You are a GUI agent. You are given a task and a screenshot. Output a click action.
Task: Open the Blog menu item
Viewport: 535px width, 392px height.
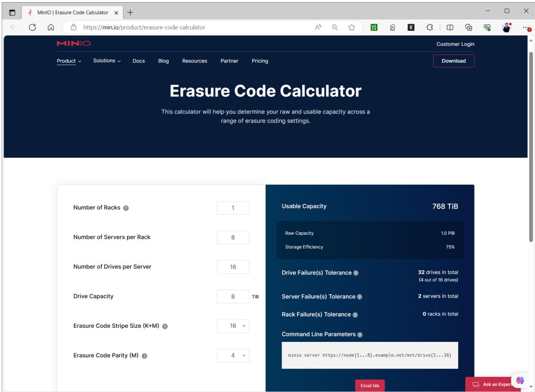(x=164, y=61)
